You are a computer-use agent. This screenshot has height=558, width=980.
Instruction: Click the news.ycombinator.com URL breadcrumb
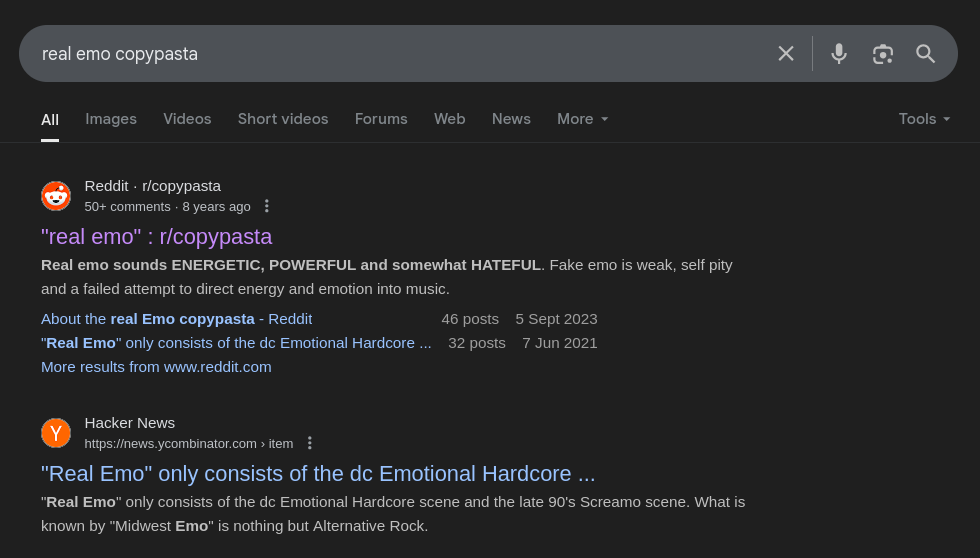pyautogui.click(x=189, y=444)
